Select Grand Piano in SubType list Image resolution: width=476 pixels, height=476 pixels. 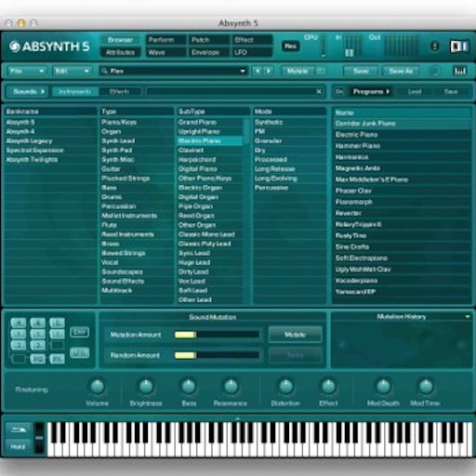click(210, 122)
